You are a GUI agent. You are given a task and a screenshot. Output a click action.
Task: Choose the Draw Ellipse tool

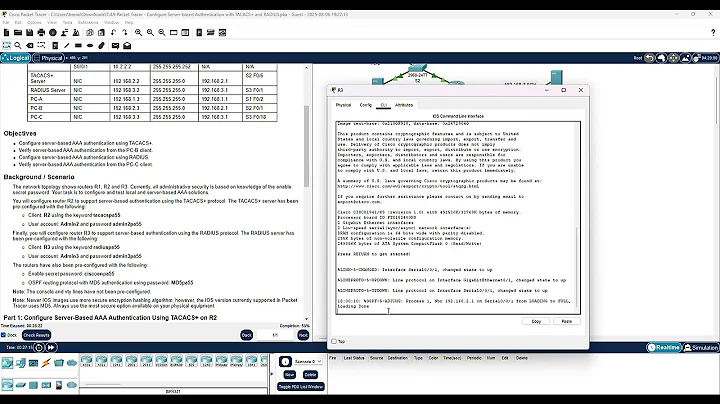[x=90, y=45]
